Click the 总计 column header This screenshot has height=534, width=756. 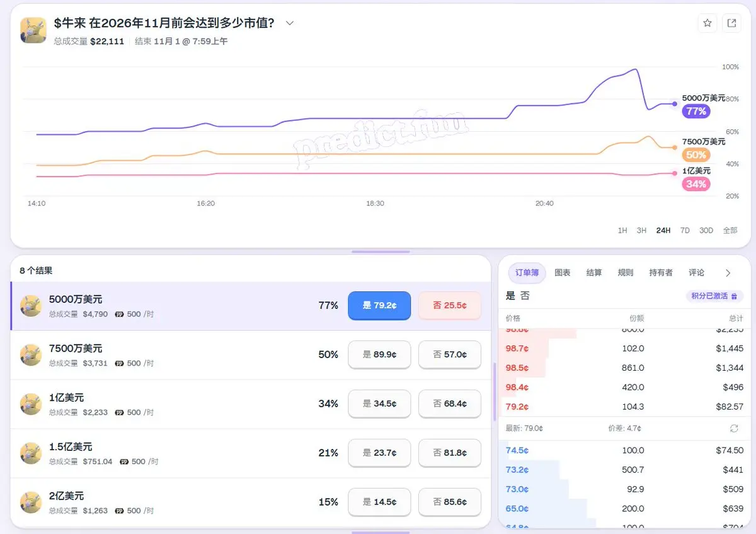pos(736,318)
